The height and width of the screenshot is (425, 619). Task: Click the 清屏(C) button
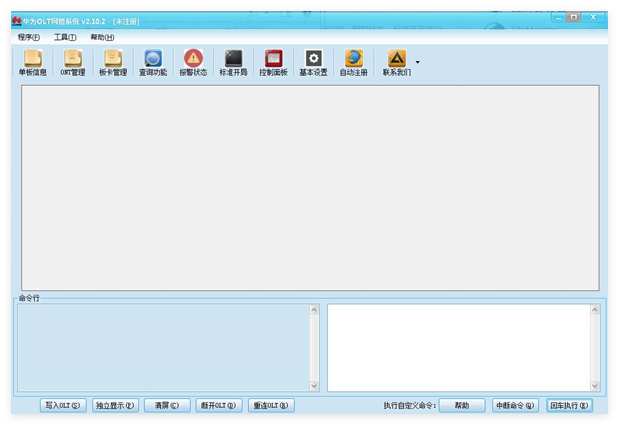coord(167,405)
